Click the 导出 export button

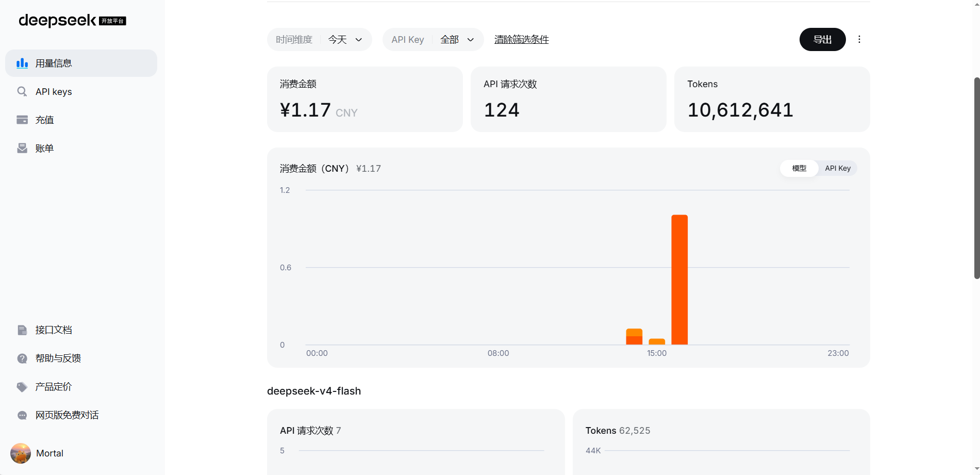[x=822, y=39]
